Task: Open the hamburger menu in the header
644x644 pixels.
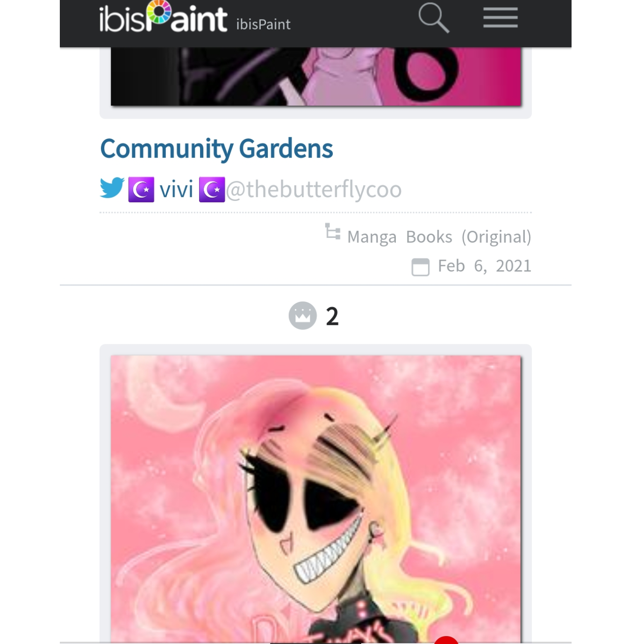Action: [500, 18]
